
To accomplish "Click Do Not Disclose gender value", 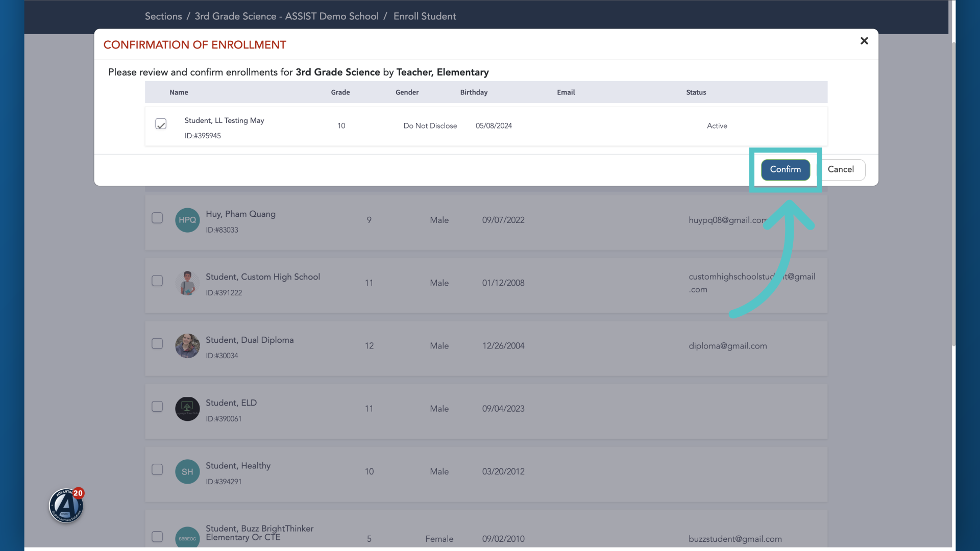I will (x=430, y=126).
